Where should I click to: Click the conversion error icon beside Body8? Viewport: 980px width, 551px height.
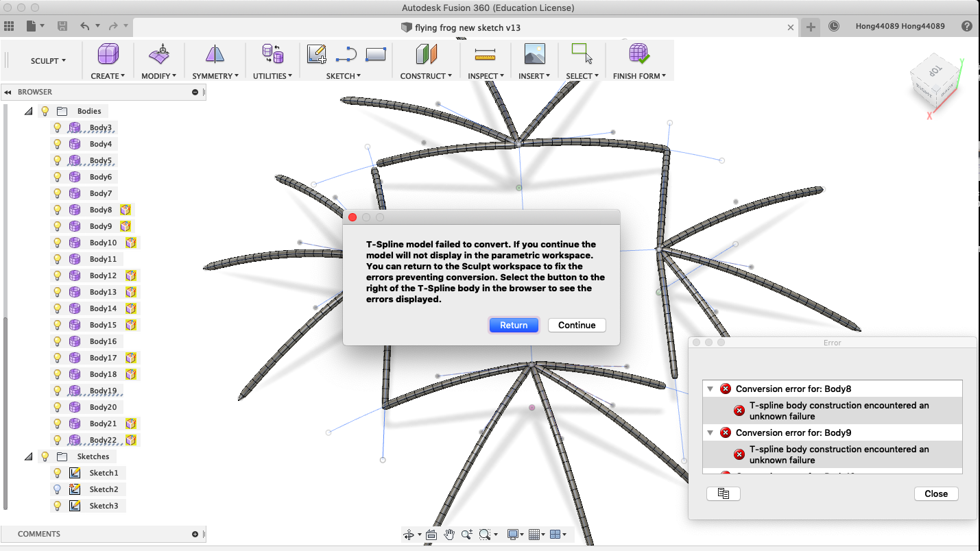coord(126,209)
